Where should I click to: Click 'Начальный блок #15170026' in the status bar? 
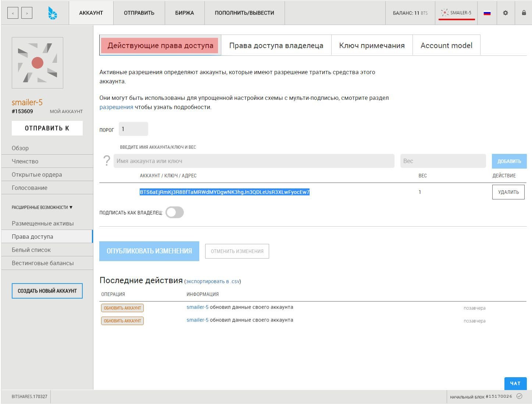(481, 397)
